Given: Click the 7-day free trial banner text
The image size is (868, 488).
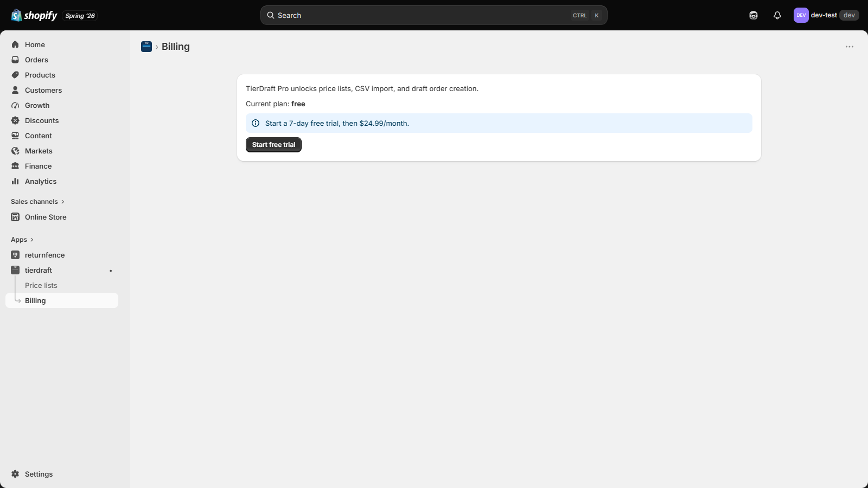Looking at the screenshot, I should pos(337,123).
